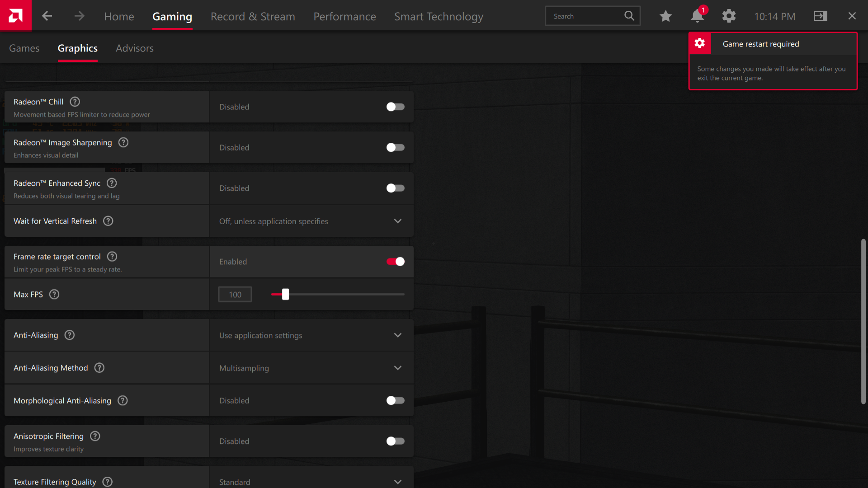Click the Max FPS slider handle
868x488 pixels.
[x=285, y=294]
